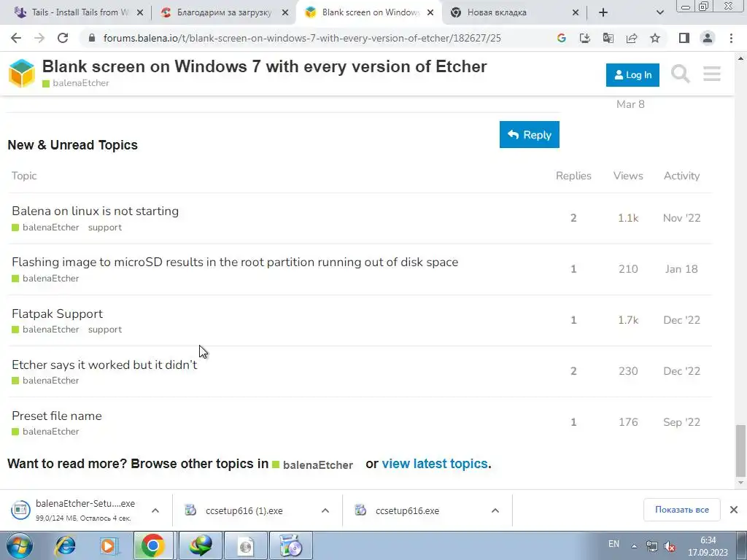Open Google icon in address bar
Viewport: 747px width, 560px height.
click(561, 38)
